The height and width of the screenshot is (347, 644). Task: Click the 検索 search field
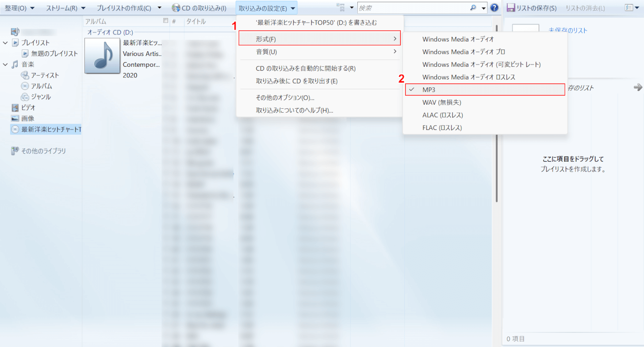tap(412, 8)
